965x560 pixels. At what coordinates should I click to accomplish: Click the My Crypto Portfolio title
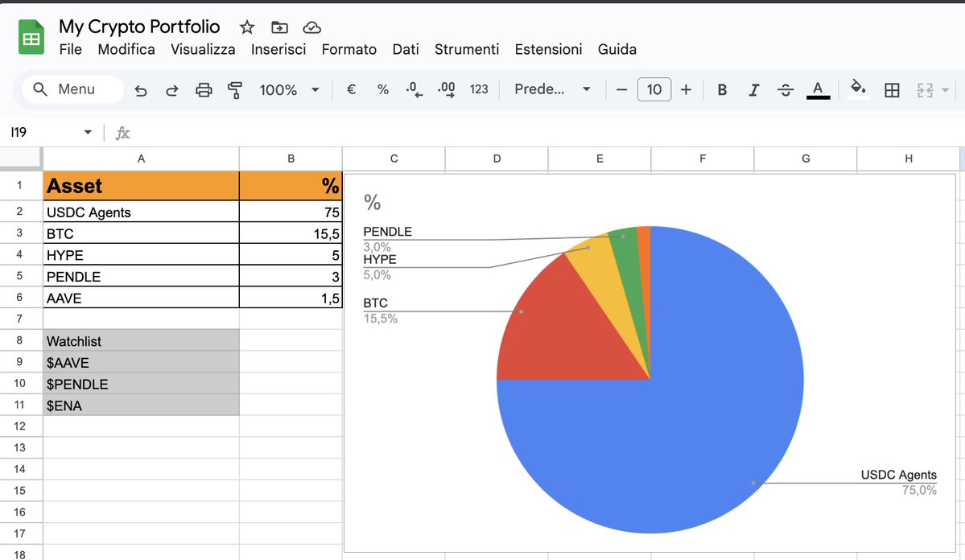coord(139,27)
